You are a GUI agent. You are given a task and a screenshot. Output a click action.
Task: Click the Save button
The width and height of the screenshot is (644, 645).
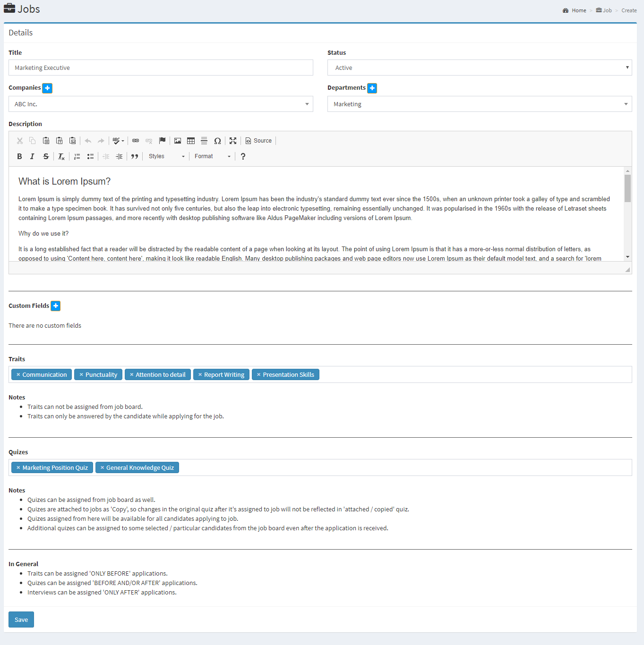pyautogui.click(x=21, y=620)
